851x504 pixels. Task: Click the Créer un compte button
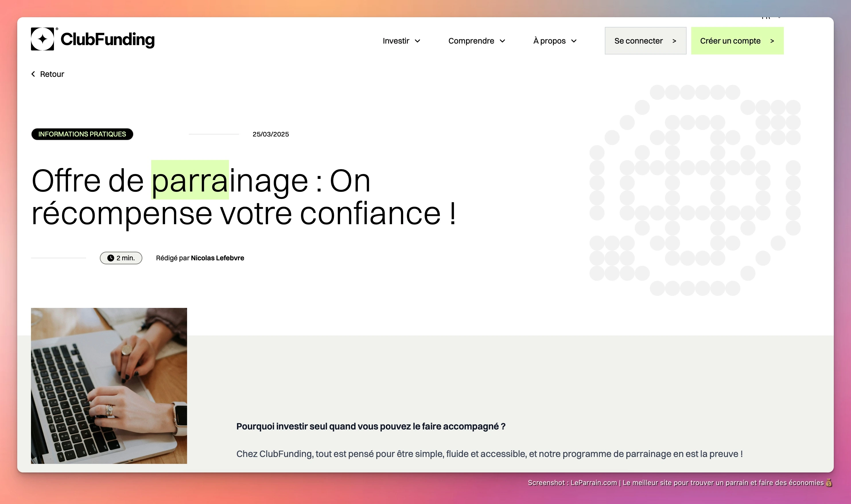pyautogui.click(x=737, y=41)
